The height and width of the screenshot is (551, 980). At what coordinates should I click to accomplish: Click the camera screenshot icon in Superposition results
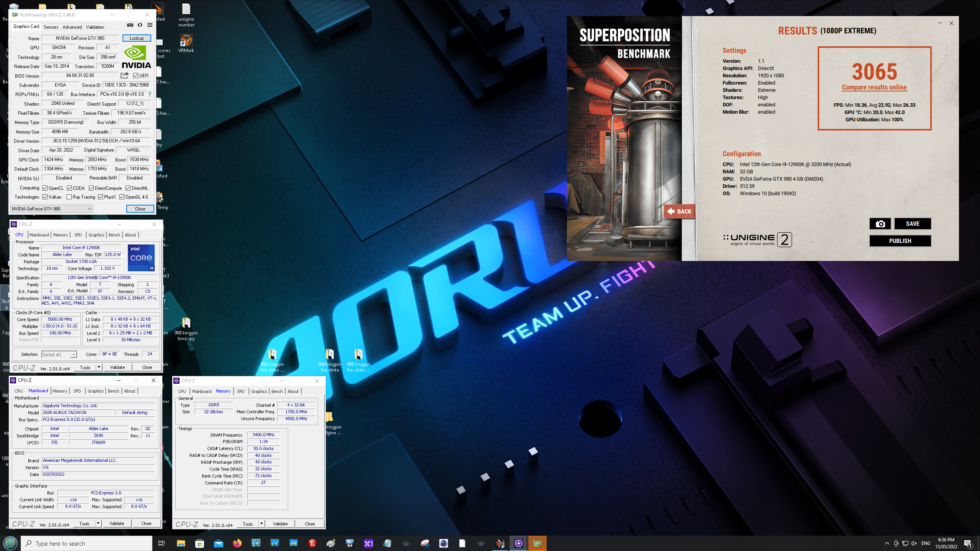880,224
